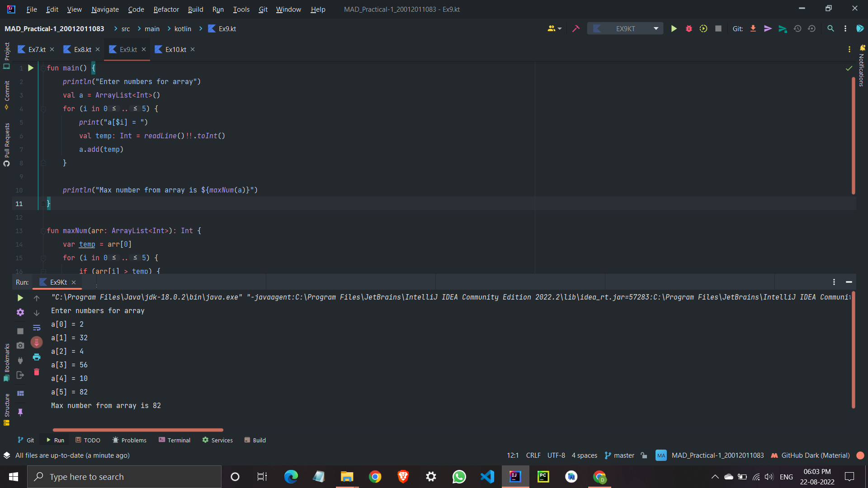The image size is (868, 488).
Task: Open the EX9KT run configuration dropdown
Action: (625, 28)
